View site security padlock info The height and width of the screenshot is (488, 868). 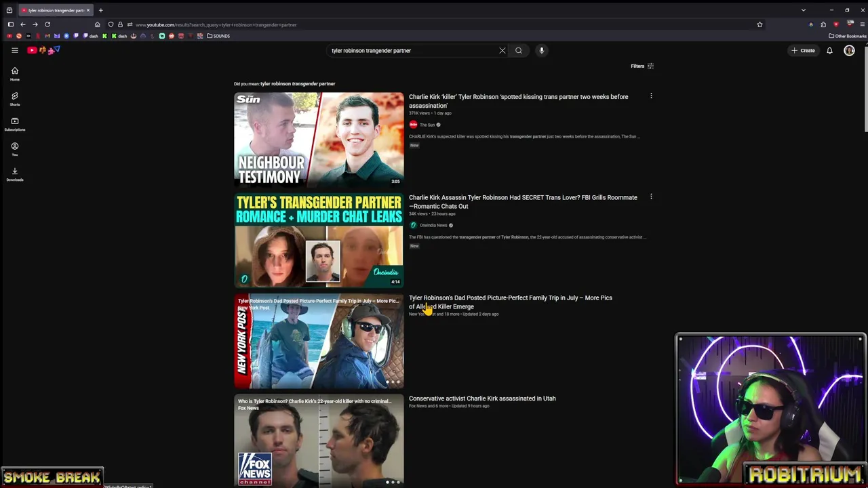[120, 24]
